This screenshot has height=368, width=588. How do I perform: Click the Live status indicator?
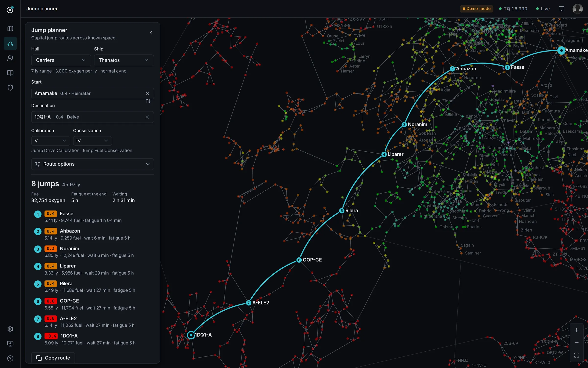click(x=543, y=9)
